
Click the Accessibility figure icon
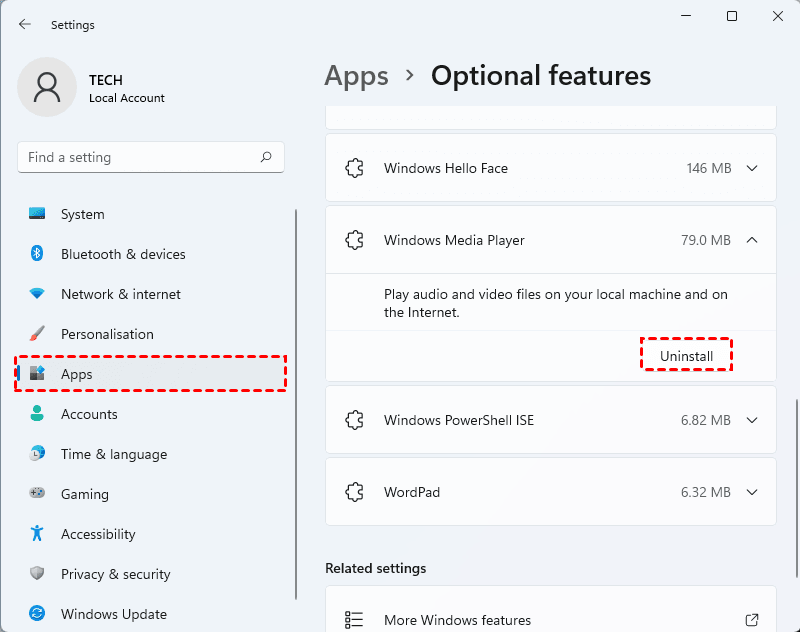coord(37,534)
